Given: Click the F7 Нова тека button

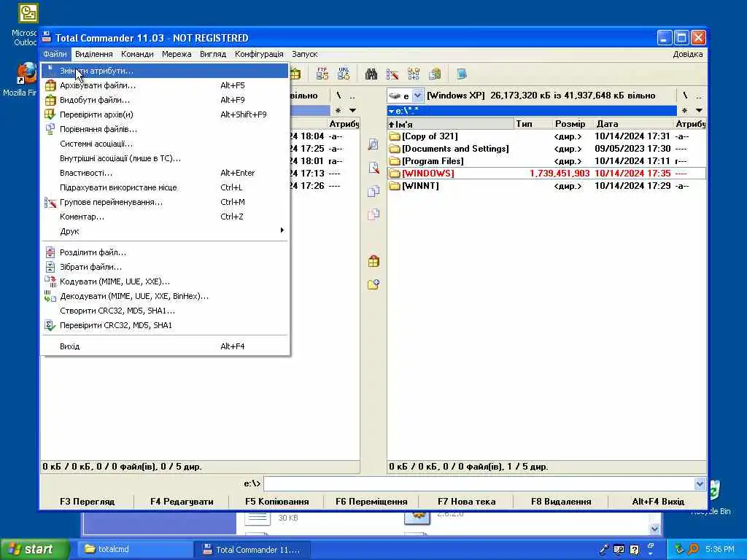Looking at the screenshot, I should point(466,502).
